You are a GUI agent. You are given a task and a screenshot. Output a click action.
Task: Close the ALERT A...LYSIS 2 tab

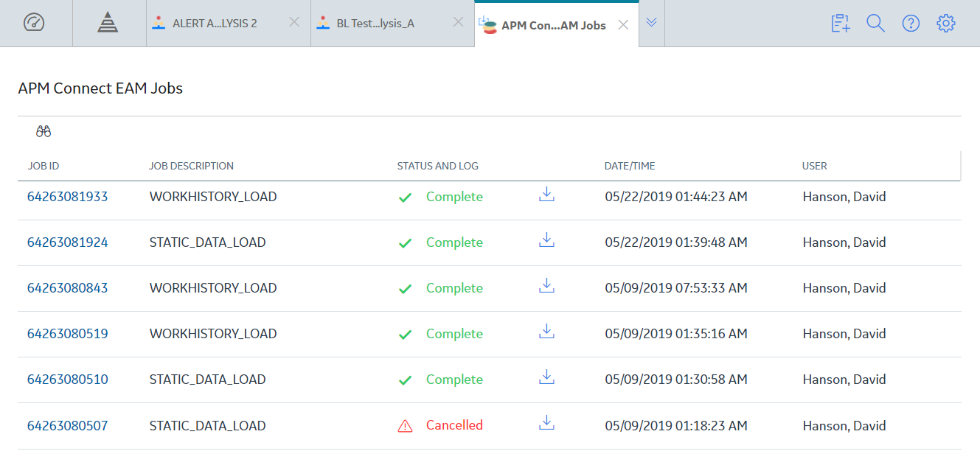[294, 22]
